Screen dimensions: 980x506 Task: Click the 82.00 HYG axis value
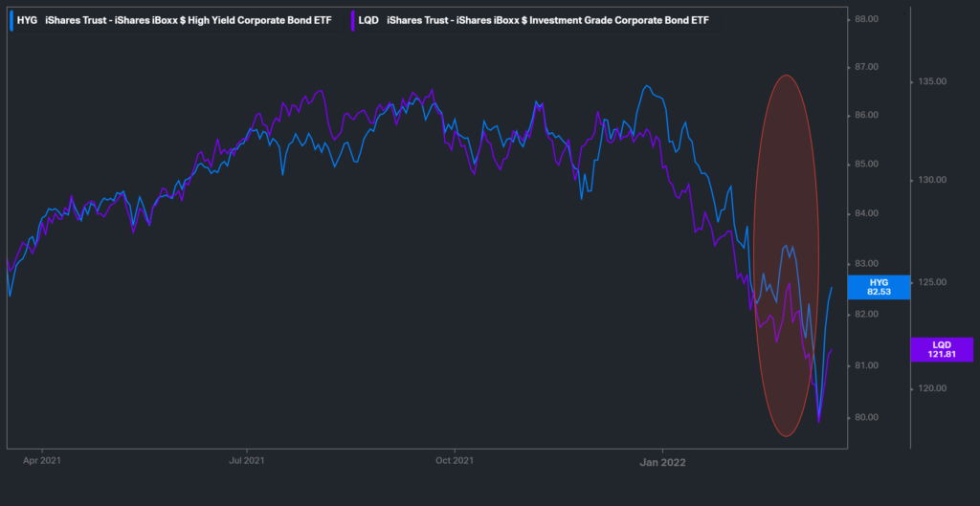pos(867,315)
